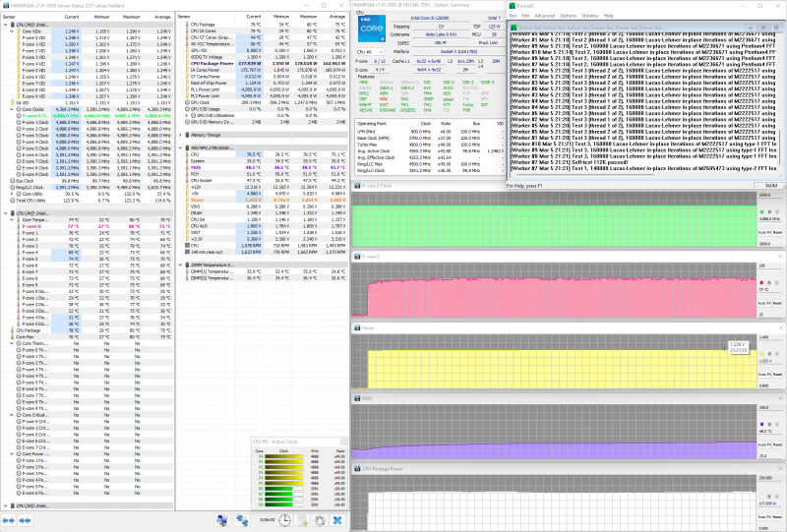The width and height of the screenshot is (787, 532).
Task: Collapse the Core Power Limit Exceeded node
Action: tap(12, 454)
